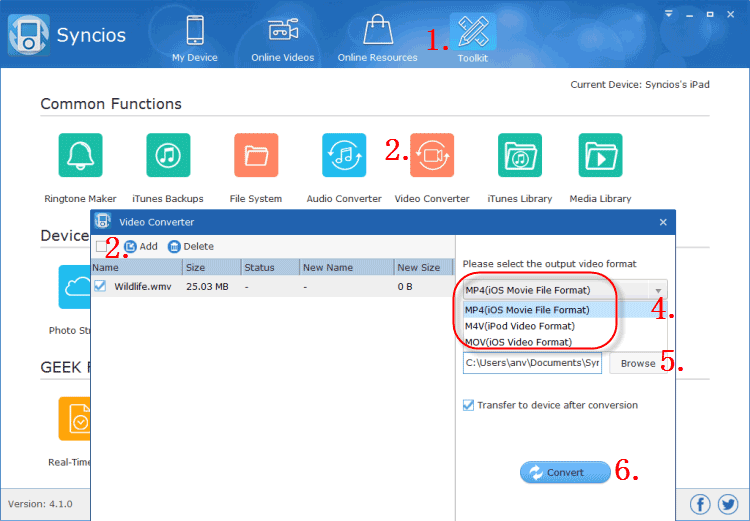
Task: Click the Status column header
Action: point(271,267)
